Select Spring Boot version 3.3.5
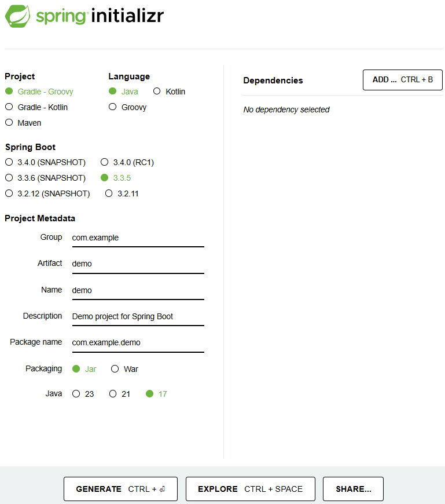Viewport: 445px width, 504px height. 116,178
